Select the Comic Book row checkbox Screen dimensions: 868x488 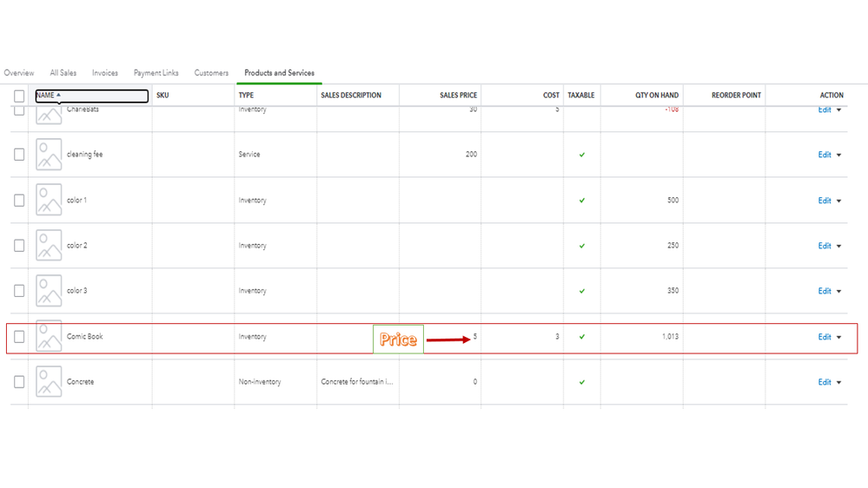click(x=19, y=336)
